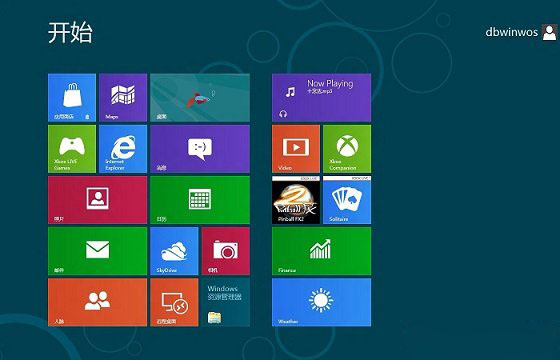Launch the Remote Desktop tile
This screenshot has width=560, height=360.
[174, 302]
